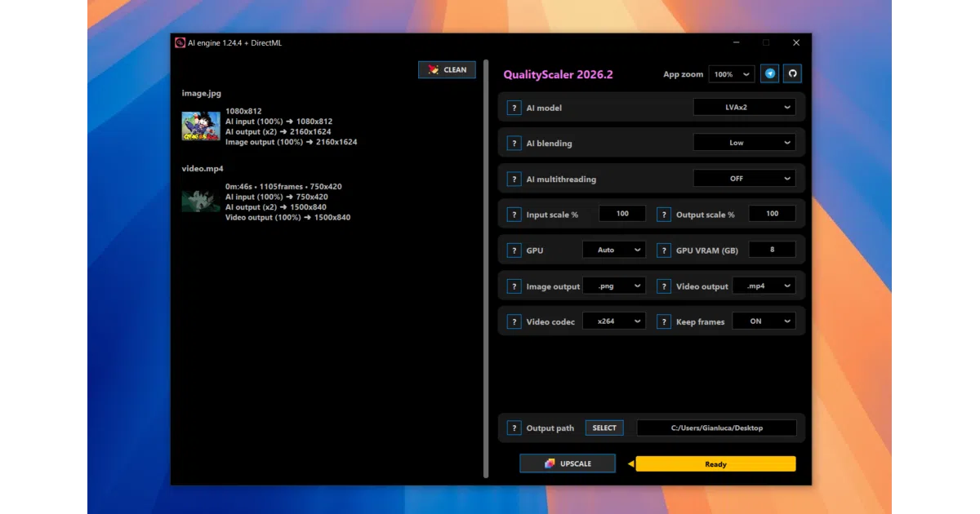Open the Video codec x264 dropdown

tap(614, 321)
